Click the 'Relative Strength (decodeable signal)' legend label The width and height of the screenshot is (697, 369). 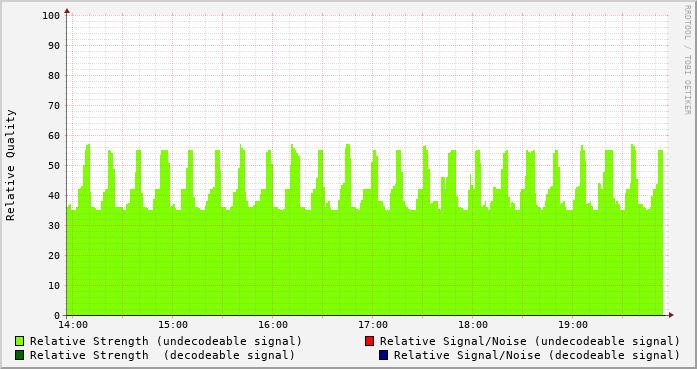[162, 356]
